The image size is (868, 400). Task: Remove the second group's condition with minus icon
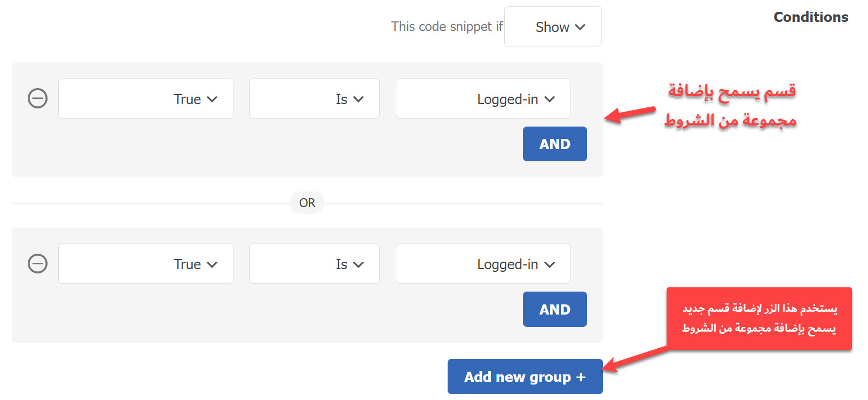pyautogui.click(x=37, y=263)
